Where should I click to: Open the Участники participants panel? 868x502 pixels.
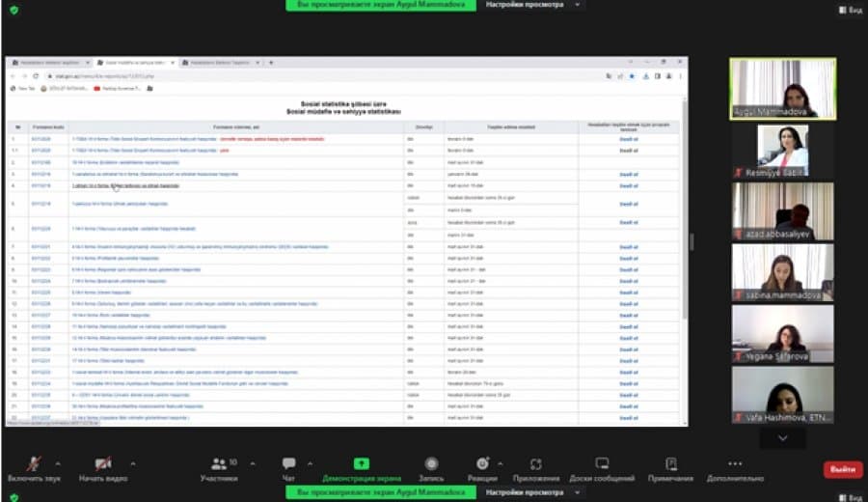coord(219,468)
